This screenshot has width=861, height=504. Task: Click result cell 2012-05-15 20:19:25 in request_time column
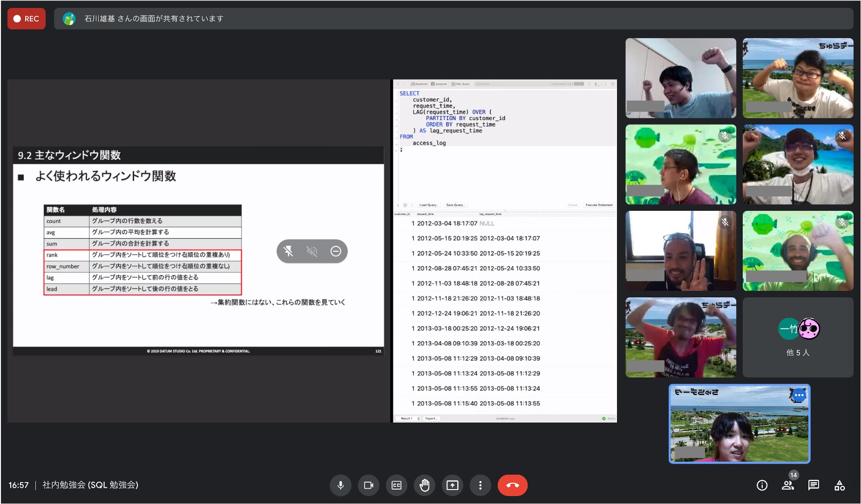point(447,238)
